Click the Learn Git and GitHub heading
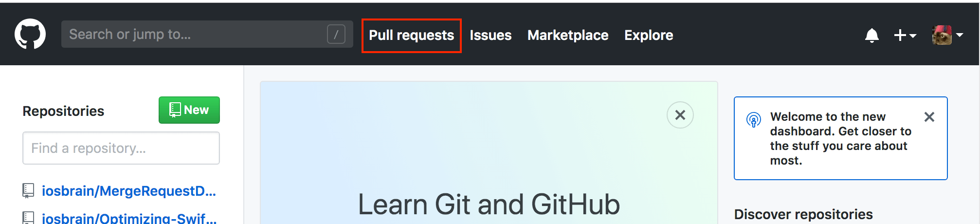Image resolution: width=980 pixels, height=224 pixels. point(489,205)
